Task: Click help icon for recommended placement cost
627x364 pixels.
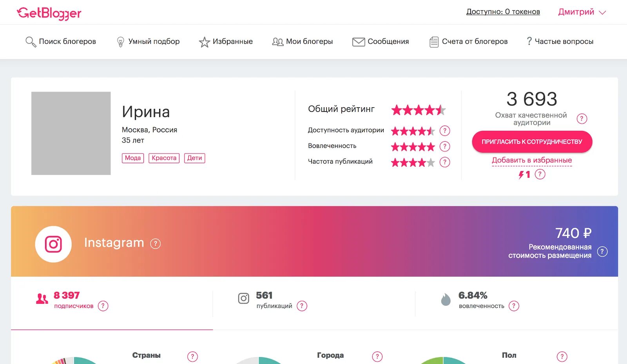Action: 602,252
